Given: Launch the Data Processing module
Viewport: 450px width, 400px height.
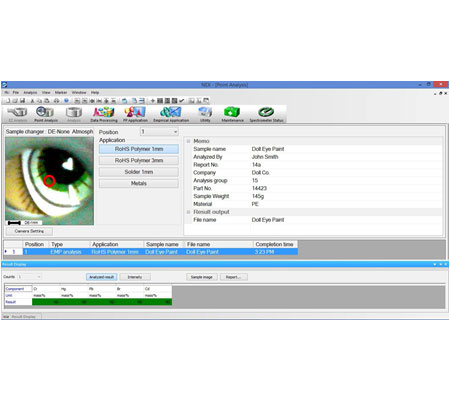Looking at the screenshot, I should [104, 114].
